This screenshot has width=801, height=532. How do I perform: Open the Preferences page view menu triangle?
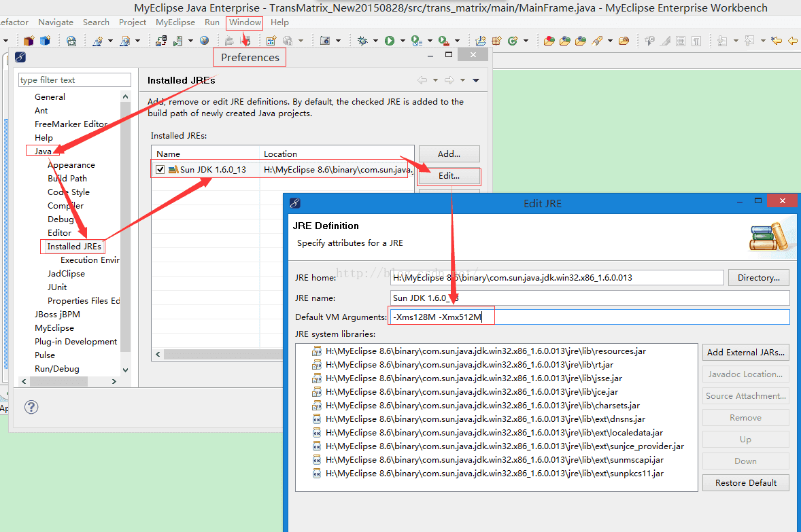475,80
